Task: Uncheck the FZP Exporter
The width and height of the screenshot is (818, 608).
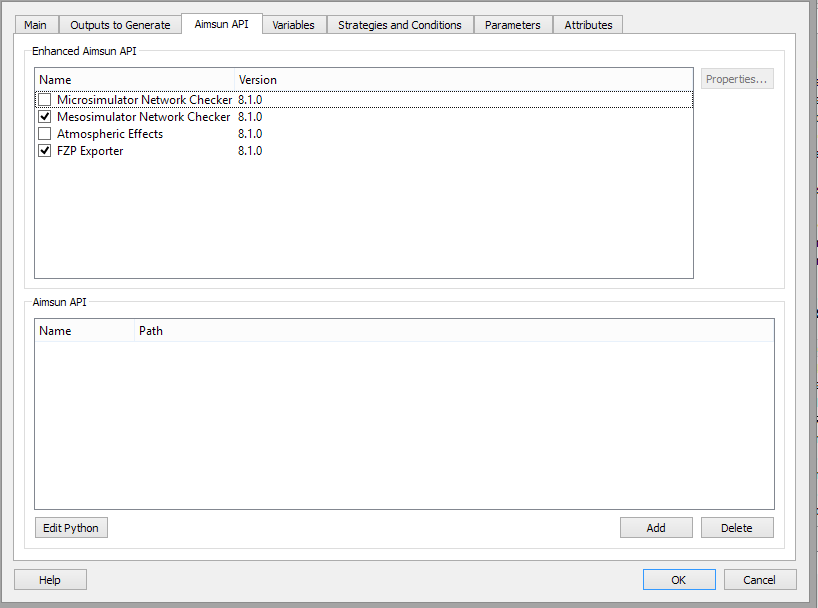Action: coord(44,150)
